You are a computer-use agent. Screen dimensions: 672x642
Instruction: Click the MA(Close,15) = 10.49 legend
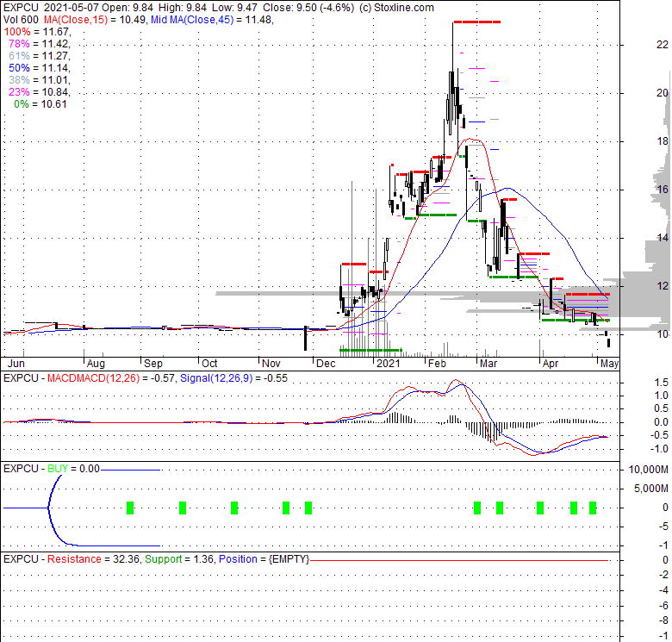pos(95,20)
